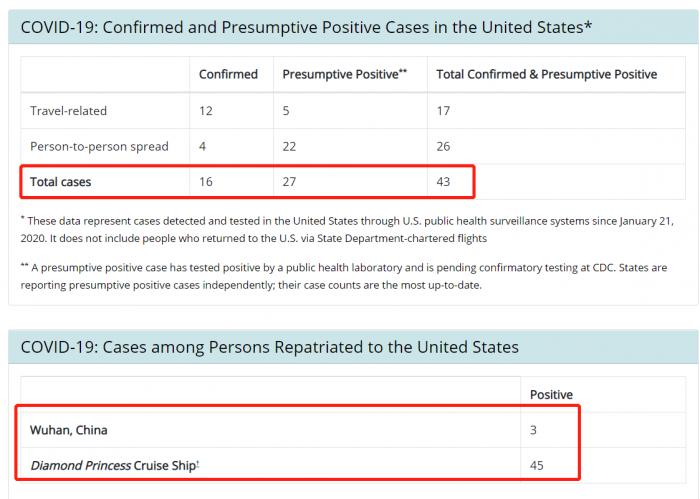Select the "Person-to-person spread" row label
The height and width of the screenshot is (499, 700).
pyautogui.click(x=92, y=146)
